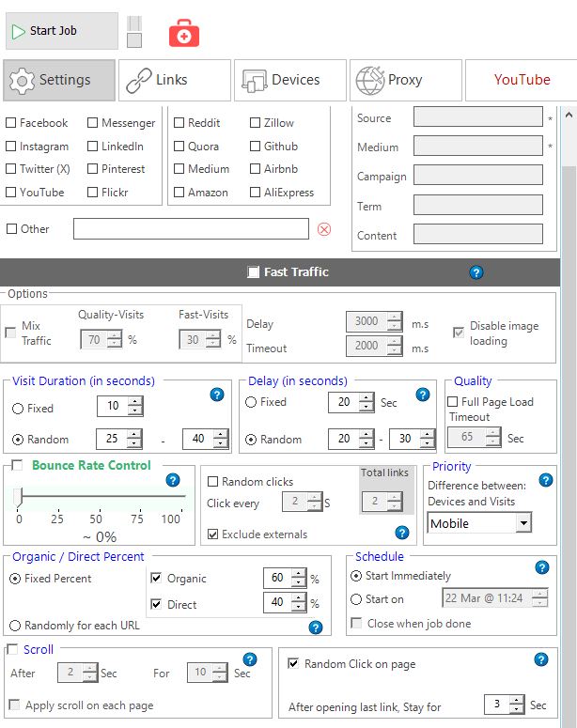577x728 pixels.
Task: Open help icon next to Fast Traffic
Action: coord(476,272)
